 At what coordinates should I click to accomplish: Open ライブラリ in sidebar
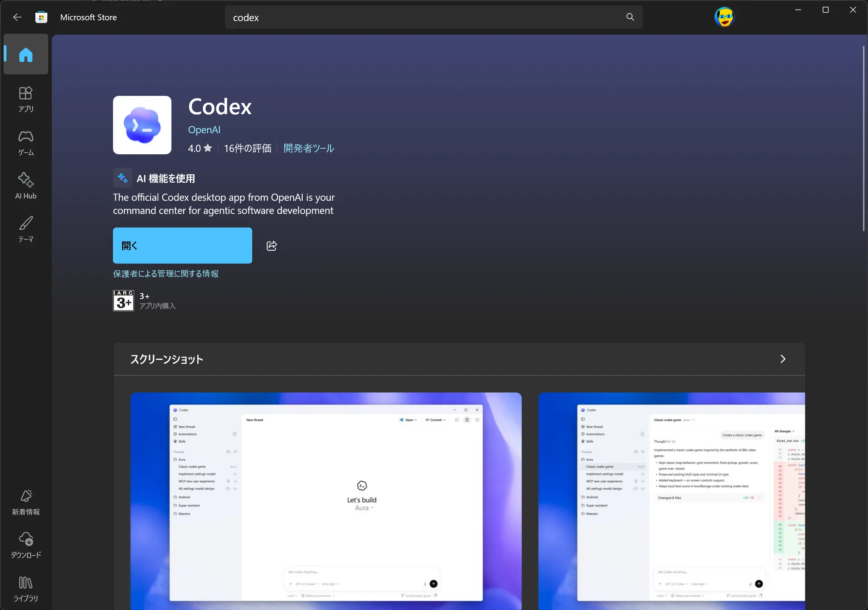(26, 589)
